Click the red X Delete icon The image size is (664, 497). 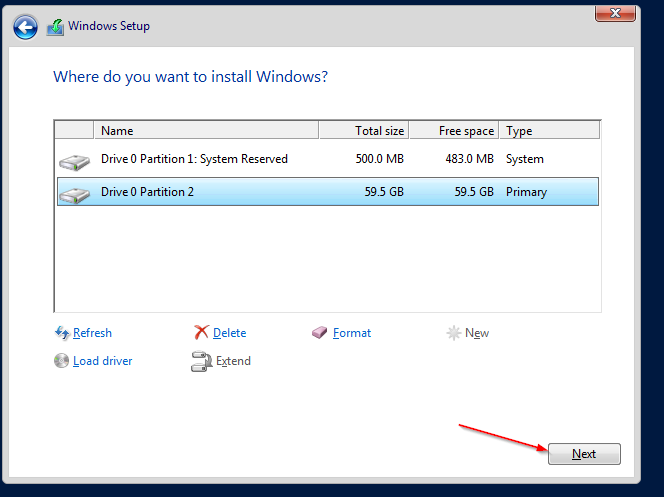click(x=201, y=332)
